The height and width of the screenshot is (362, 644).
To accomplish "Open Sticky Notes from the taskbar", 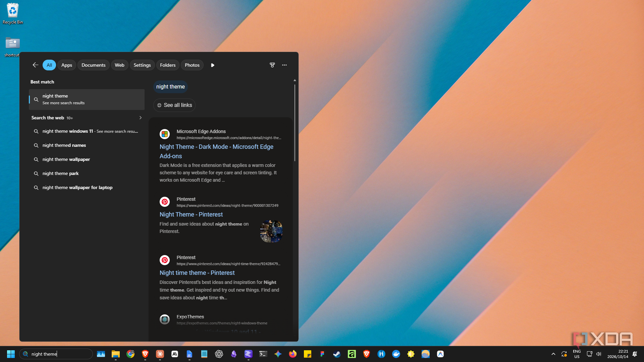I will point(308,354).
